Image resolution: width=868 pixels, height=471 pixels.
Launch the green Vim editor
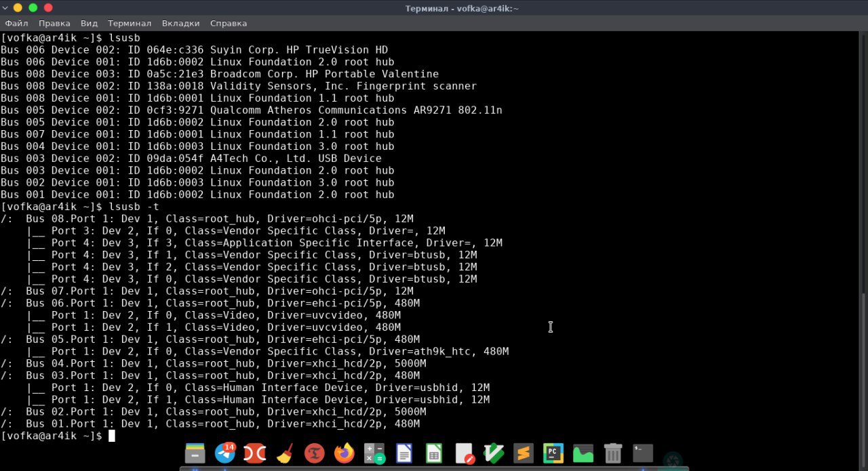tap(494, 453)
